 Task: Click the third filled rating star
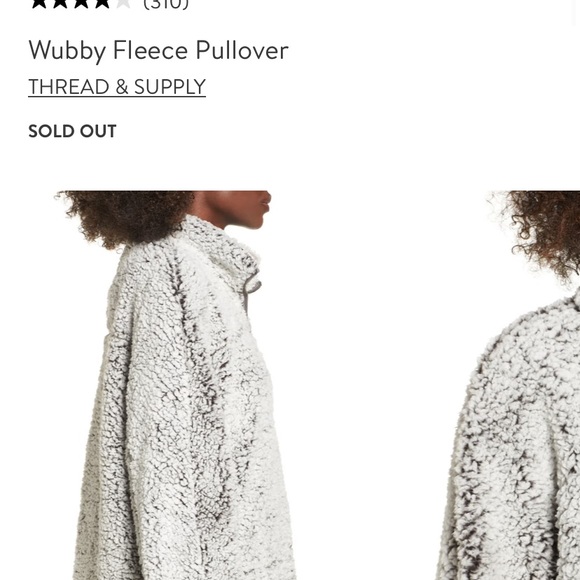pyautogui.click(x=81, y=3)
